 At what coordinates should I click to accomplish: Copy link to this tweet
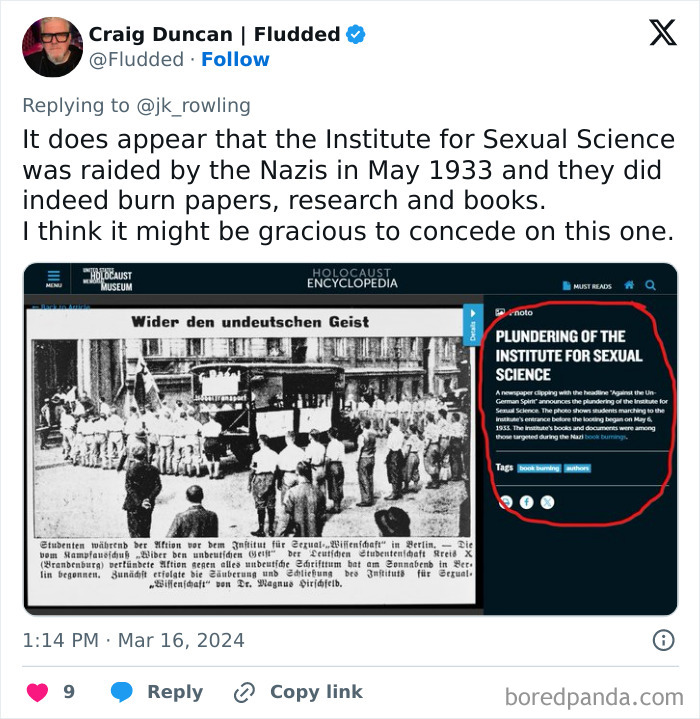coord(298,692)
